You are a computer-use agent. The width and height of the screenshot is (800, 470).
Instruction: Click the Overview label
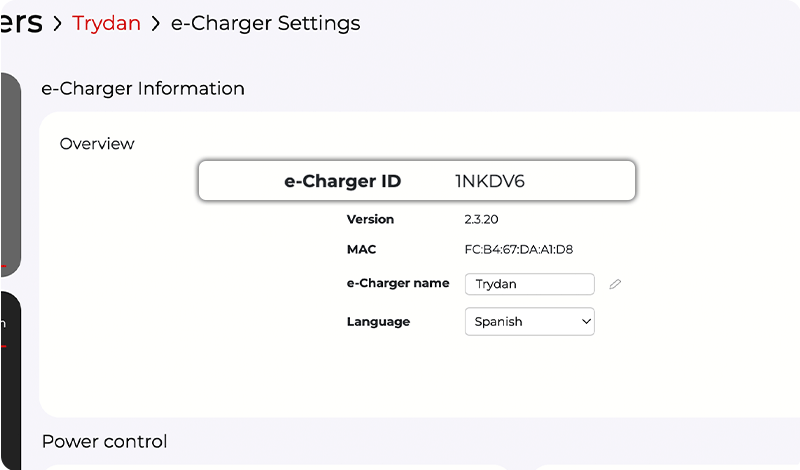[97, 144]
